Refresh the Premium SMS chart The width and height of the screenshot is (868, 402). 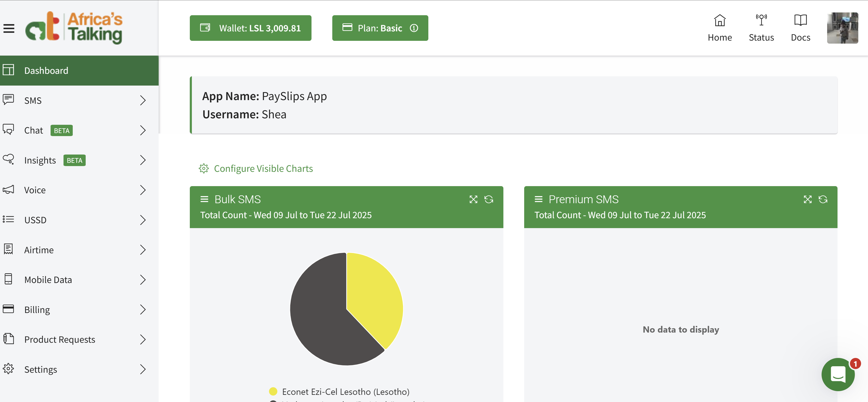click(x=823, y=199)
